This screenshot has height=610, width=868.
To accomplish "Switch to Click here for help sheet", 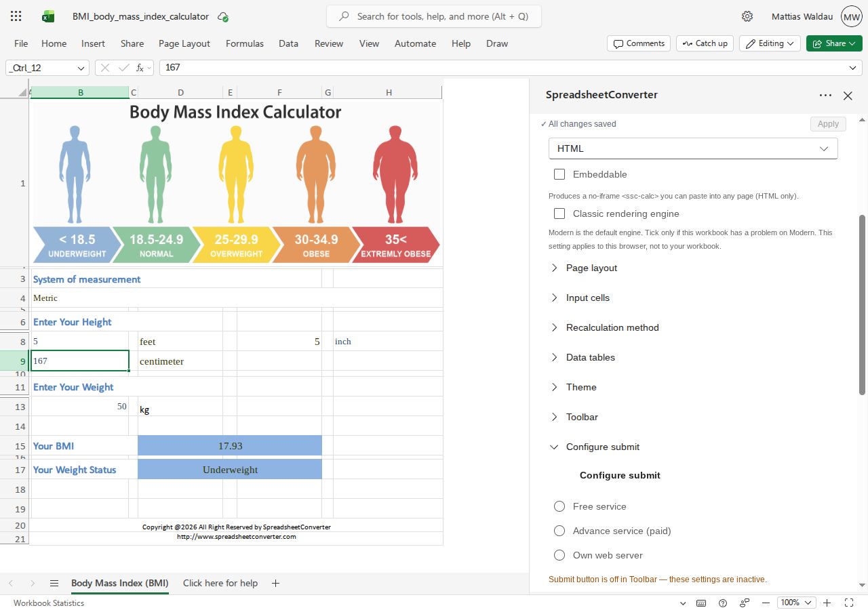I will pyautogui.click(x=220, y=583).
